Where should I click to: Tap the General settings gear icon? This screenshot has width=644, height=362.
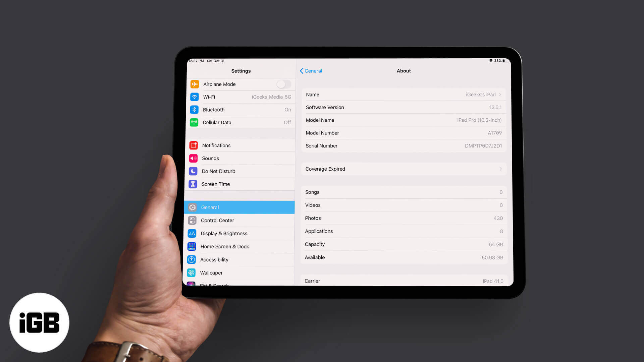tap(193, 207)
